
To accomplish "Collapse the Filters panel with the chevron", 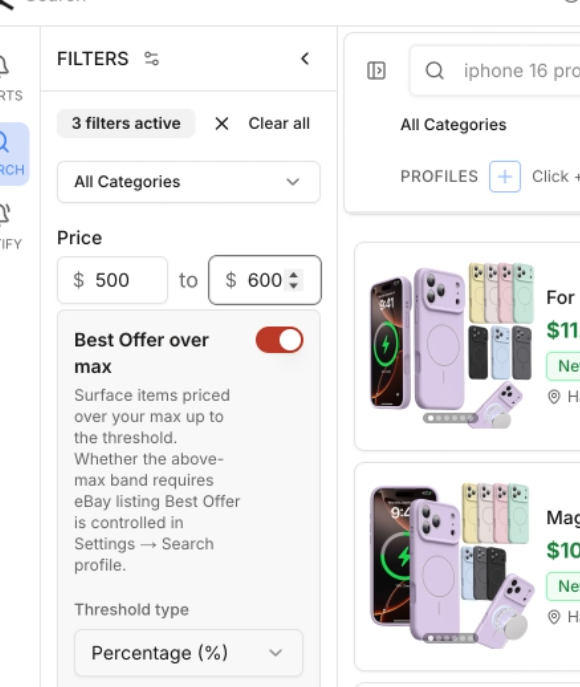I will click(305, 59).
